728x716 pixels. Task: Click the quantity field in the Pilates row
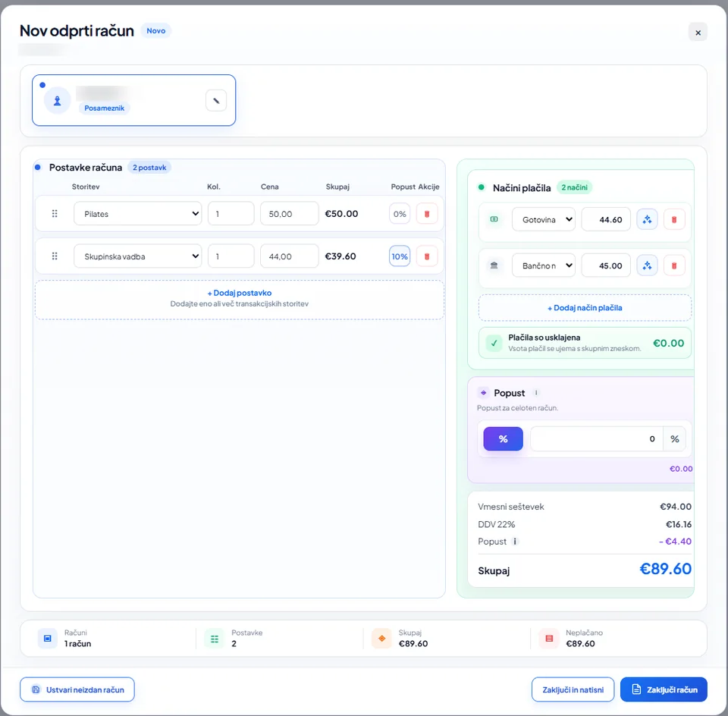(231, 214)
